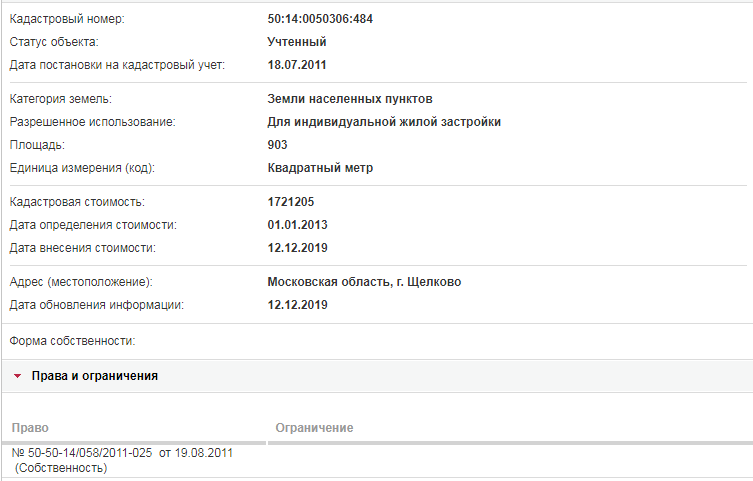Click the Права и ограничения header
The image size is (753, 481).
(95, 376)
